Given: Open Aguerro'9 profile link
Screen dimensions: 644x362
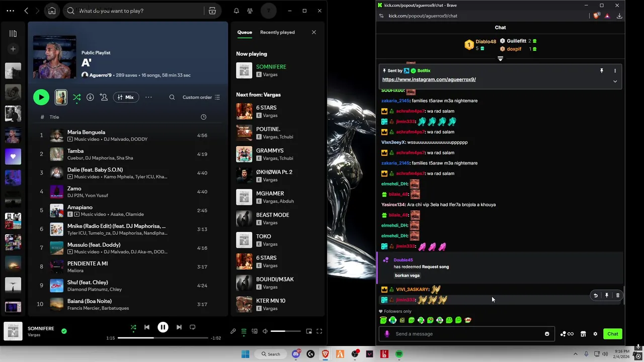Looking at the screenshot, I should [x=100, y=75].
